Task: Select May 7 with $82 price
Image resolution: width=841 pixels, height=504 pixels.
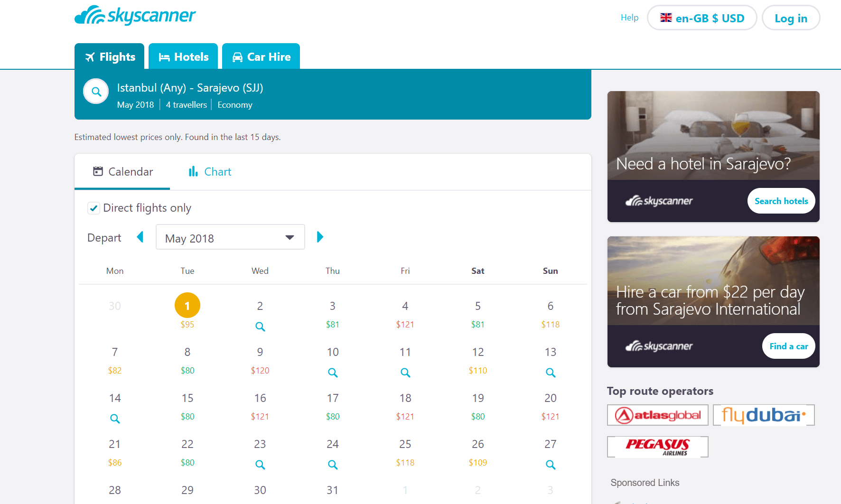Action: (115, 360)
